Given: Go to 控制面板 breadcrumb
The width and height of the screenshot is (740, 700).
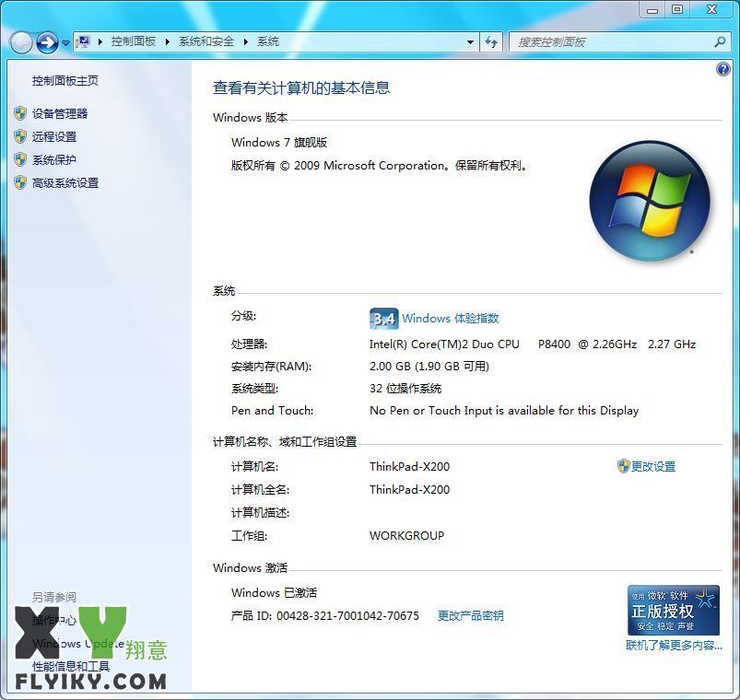Looking at the screenshot, I should tap(134, 41).
